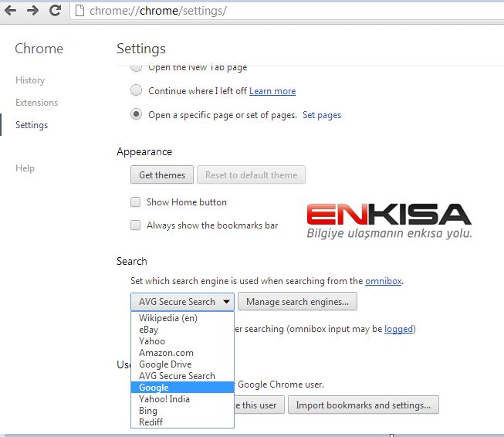504x437 pixels.
Task: Select 'Open a specific page' radio button
Action: click(136, 114)
